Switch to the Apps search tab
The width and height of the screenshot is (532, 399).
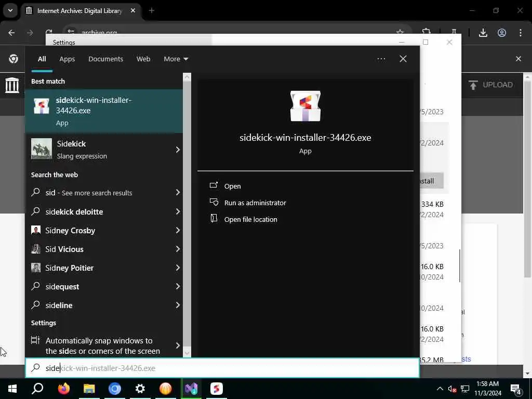pos(67,59)
